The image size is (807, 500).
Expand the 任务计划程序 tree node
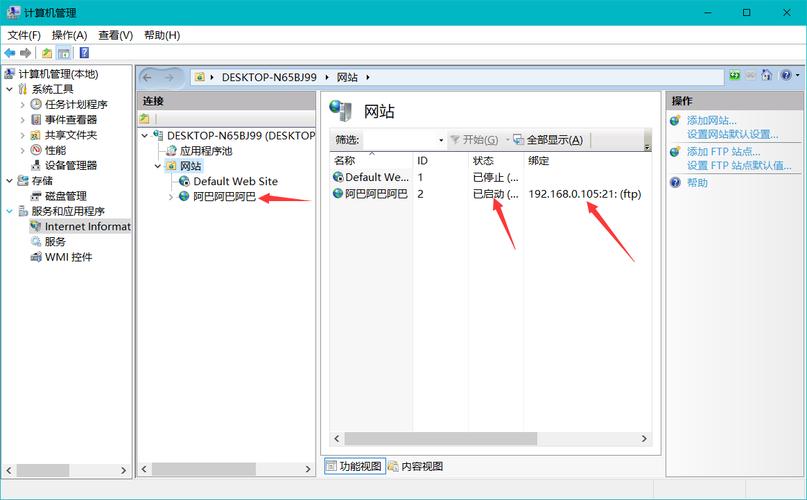pos(23,104)
